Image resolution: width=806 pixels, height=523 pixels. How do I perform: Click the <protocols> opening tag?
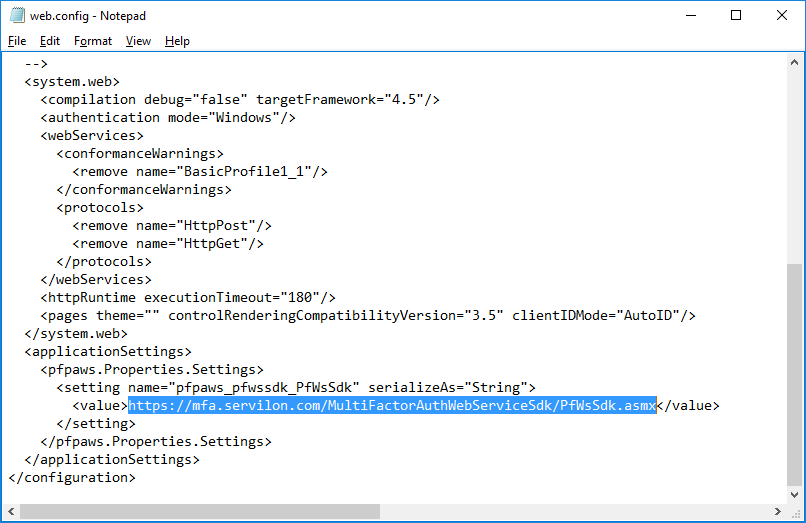(100, 207)
